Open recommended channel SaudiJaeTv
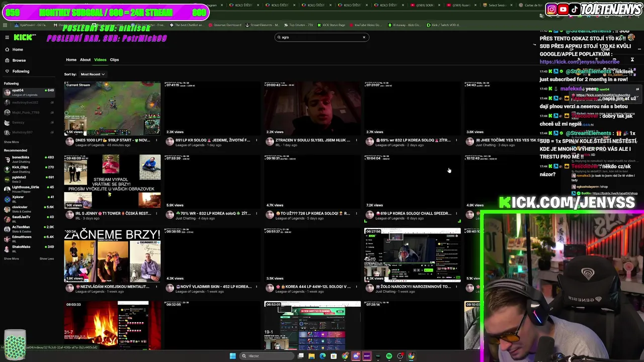 pos(29,219)
